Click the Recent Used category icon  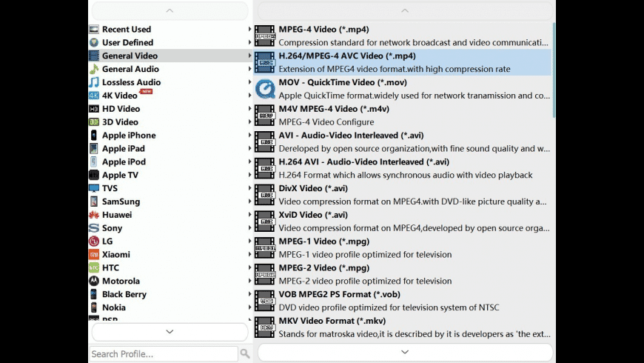coord(94,29)
